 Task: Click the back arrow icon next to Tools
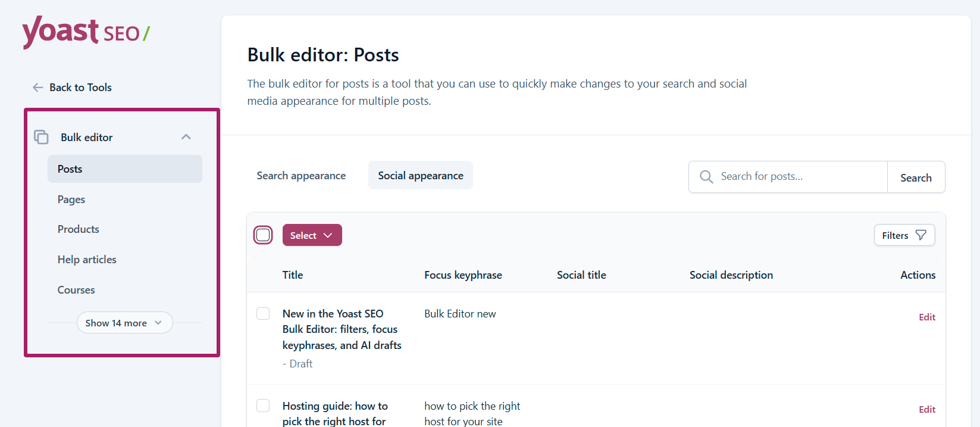pos(37,88)
